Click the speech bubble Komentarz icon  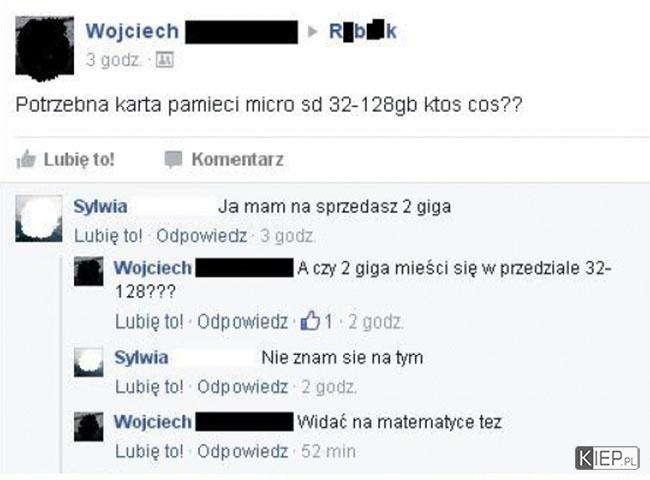tap(173, 160)
